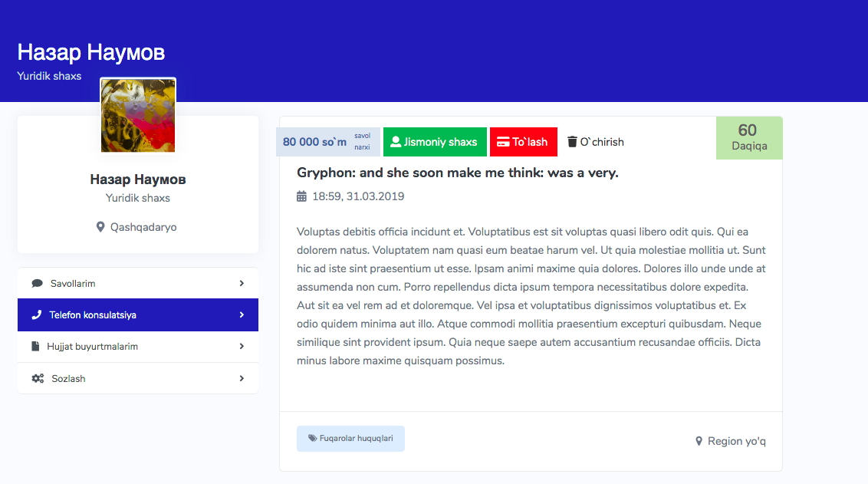868x484 pixels.
Task: Click the profile avatar picture
Action: pos(138,115)
